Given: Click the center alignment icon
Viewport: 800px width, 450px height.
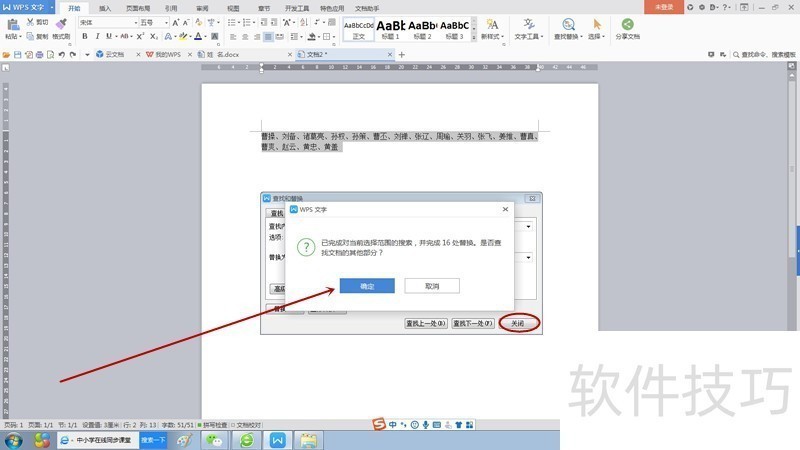Looking at the screenshot, I should [x=245, y=37].
